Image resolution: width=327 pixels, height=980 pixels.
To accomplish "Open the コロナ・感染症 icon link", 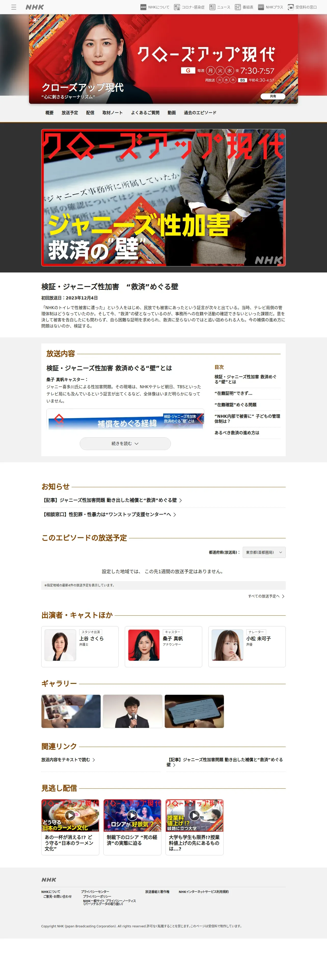I will pos(189,7).
